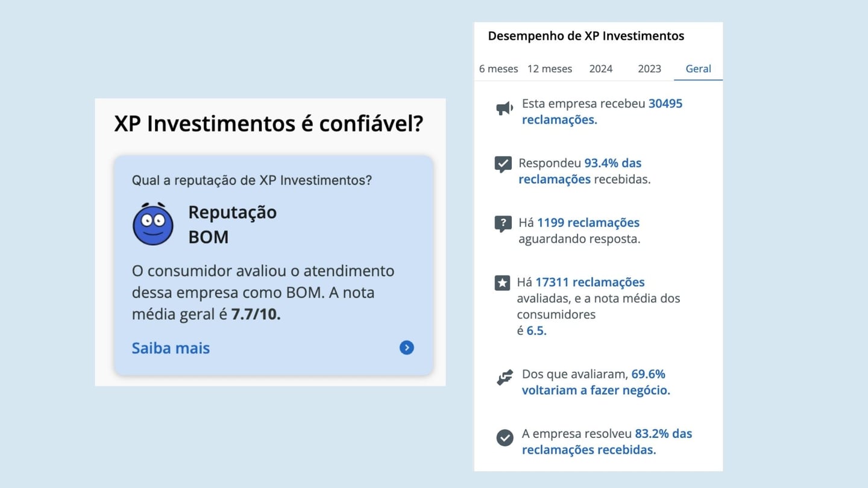Viewport: 868px width, 488px height.
Task: Open the Saiba mais link
Action: coord(171,348)
